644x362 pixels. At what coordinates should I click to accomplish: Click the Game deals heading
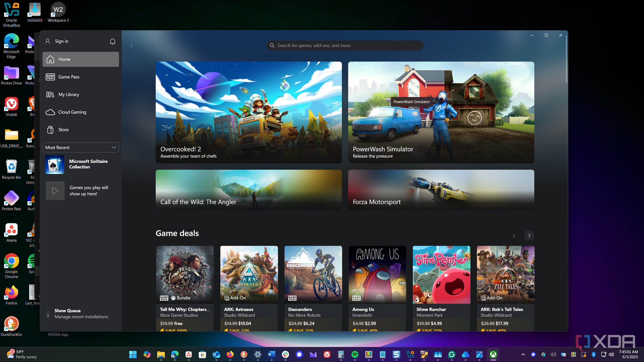pyautogui.click(x=177, y=233)
